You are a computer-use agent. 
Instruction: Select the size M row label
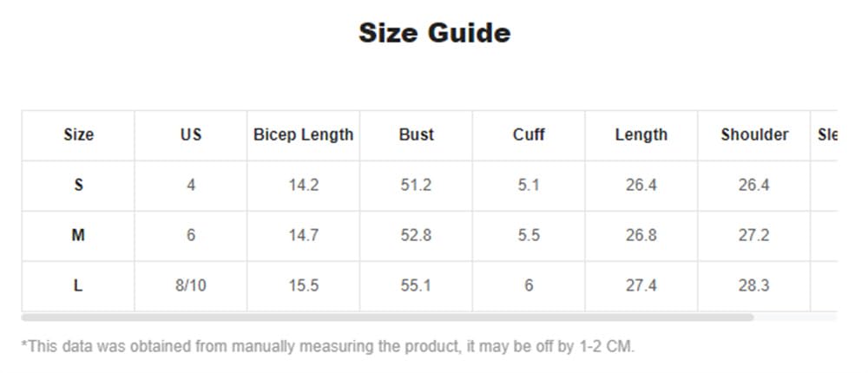(78, 235)
